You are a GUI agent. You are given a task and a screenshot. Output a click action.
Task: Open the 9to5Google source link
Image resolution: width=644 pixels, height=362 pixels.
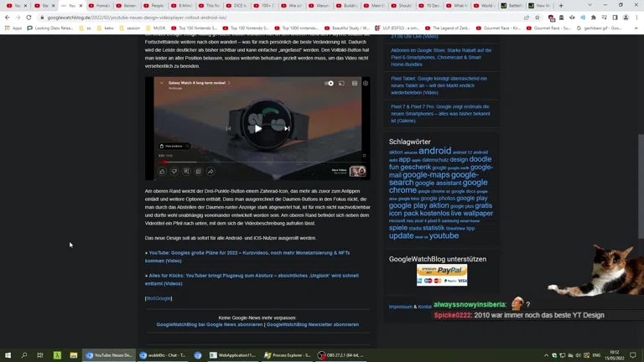pyautogui.click(x=158, y=299)
